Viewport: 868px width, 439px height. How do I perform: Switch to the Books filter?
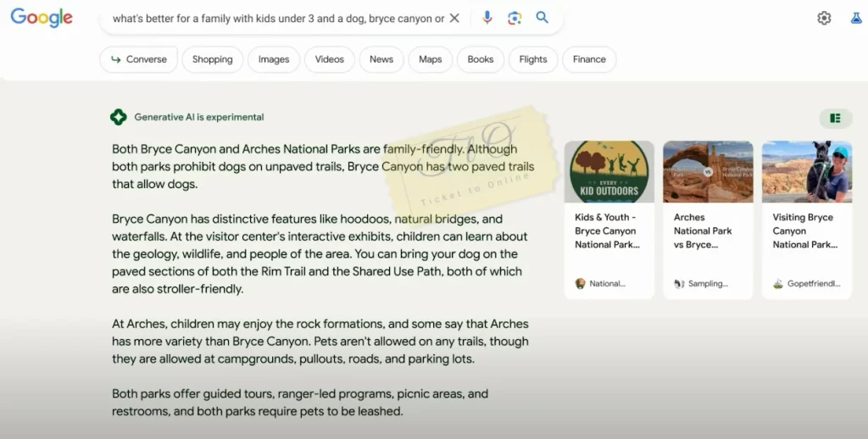tap(481, 59)
